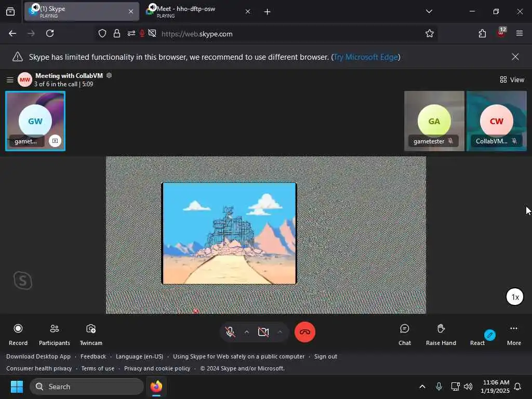Viewport: 532px width, 399px height.
Task: Open the list all tabs dropdown
Action: [x=429, y=11]
